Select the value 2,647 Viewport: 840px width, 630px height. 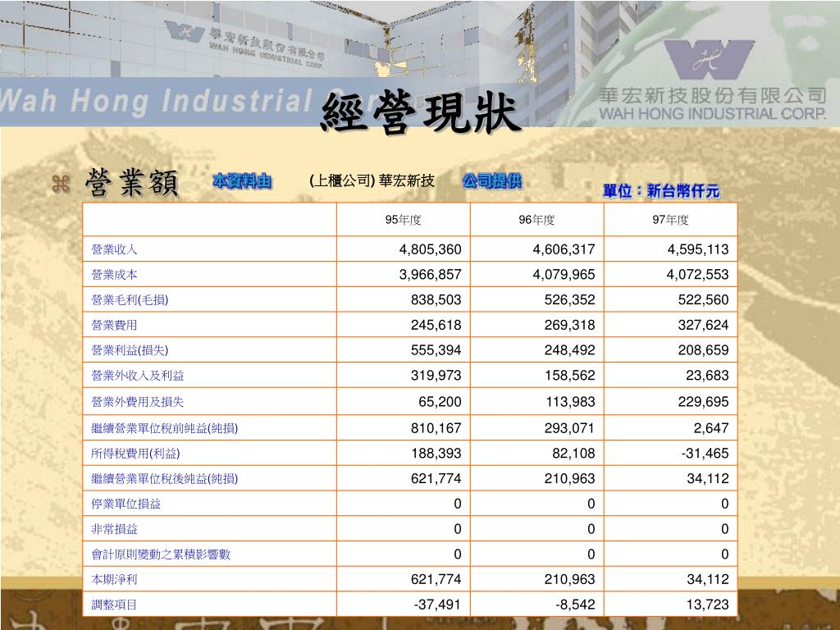[x=712, y=427]
